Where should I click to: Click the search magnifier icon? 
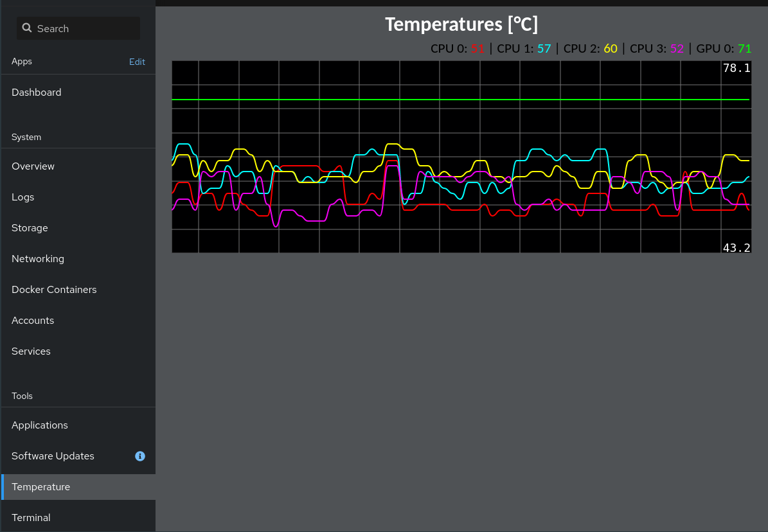[27, 28]
